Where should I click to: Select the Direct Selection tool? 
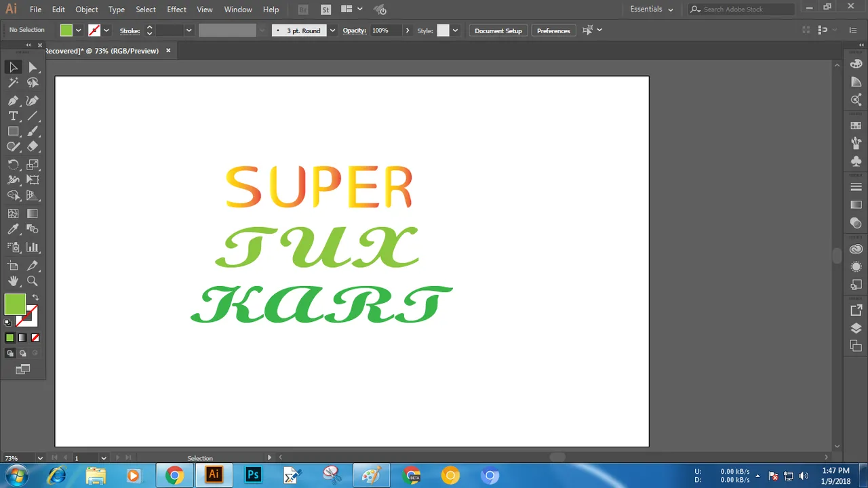33,67
